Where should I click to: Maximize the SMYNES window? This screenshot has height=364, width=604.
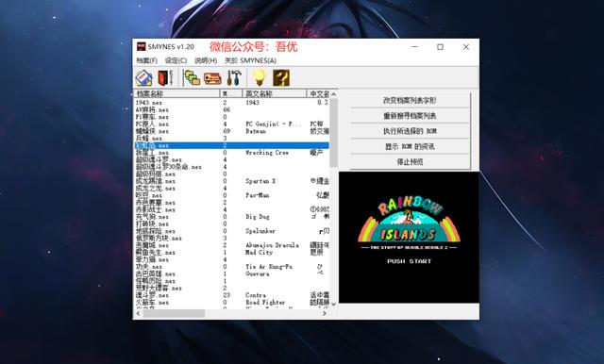(x=441, y=47)
